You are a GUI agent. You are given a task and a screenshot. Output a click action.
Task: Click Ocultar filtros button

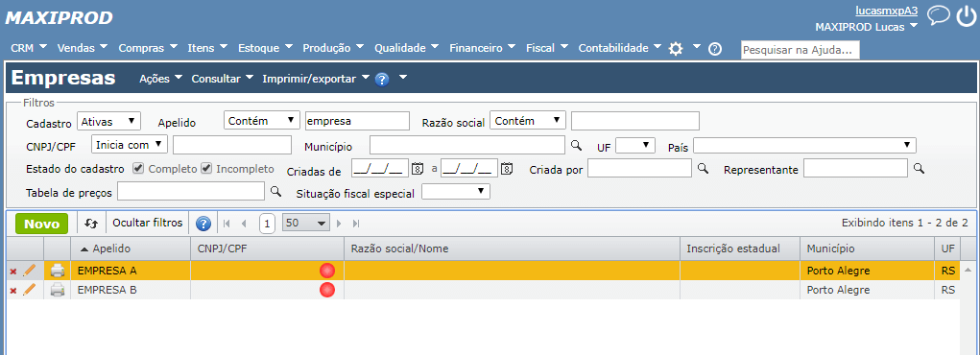[148, 224]
